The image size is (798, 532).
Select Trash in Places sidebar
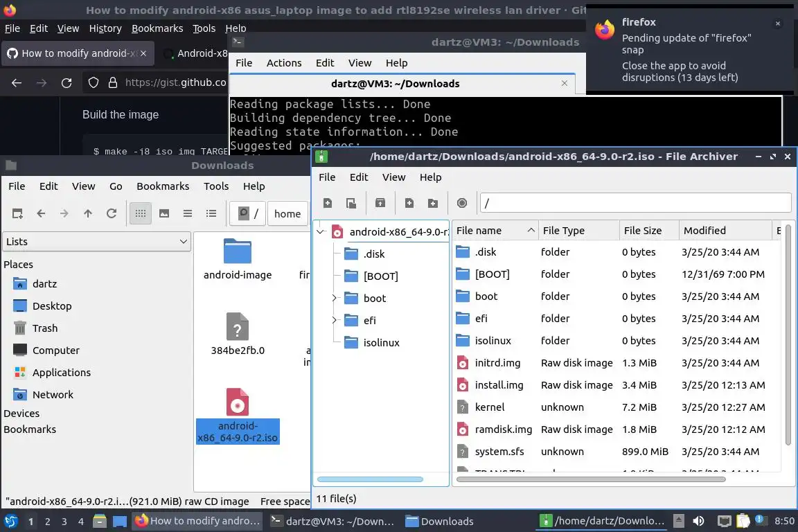coord(45,328)
